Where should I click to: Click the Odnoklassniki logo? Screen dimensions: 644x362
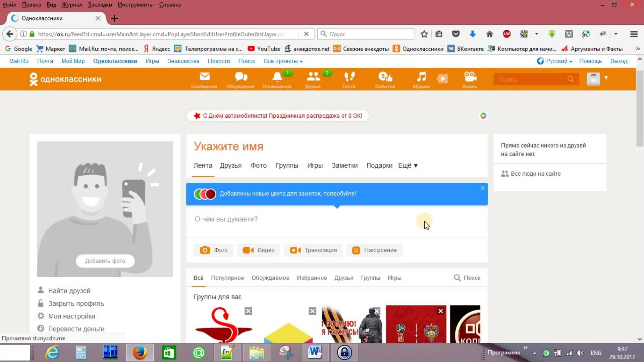(x=65, y=79)
